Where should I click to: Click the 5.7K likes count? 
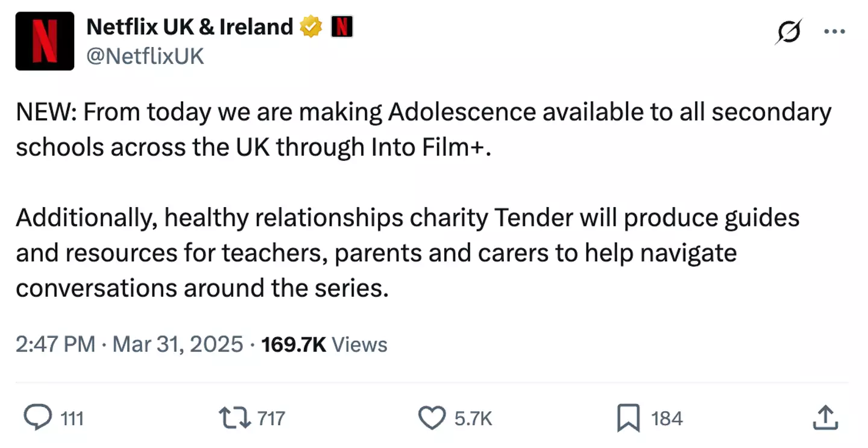point(473,418)
